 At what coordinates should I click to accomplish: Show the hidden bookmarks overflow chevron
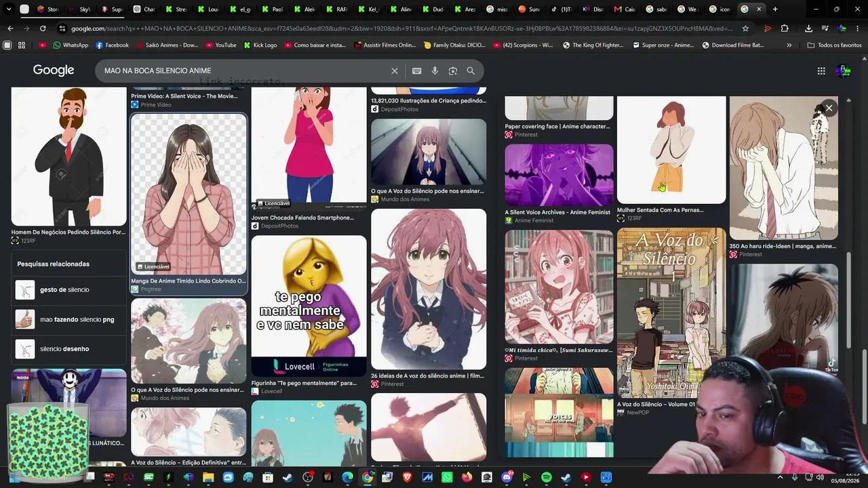(x=789, y=45)
